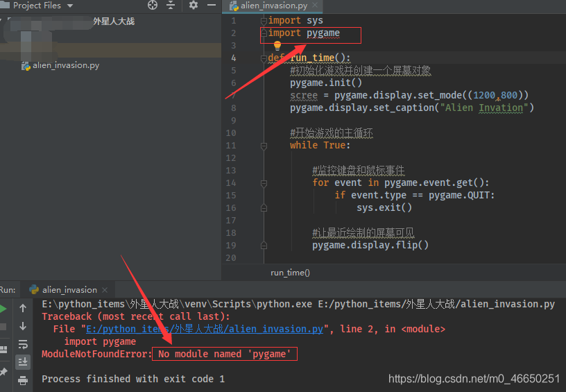Click the '#开始游戏的主循环' comment
The height and width of the screenshot is (392, 566).
pos(332,133)
